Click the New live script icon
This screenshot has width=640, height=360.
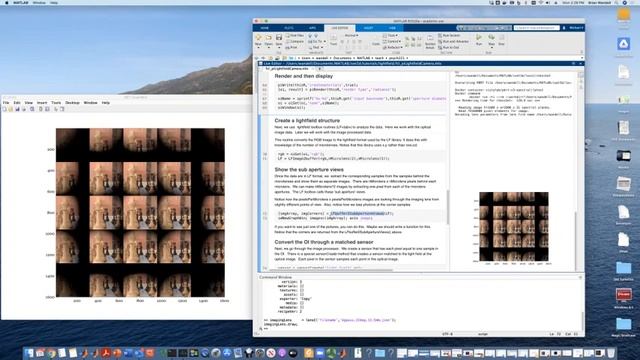click(258, 37)
